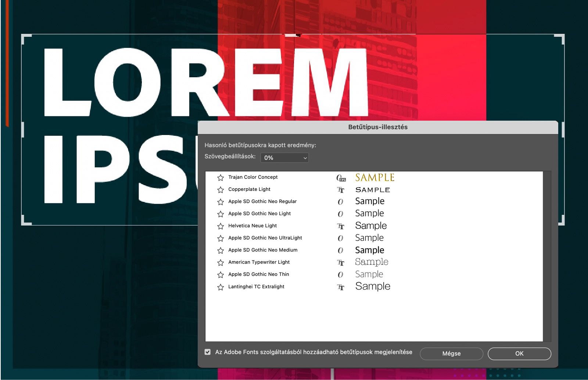Choose Apple SD Gothic Neo Light from the list

click(259, 213)
